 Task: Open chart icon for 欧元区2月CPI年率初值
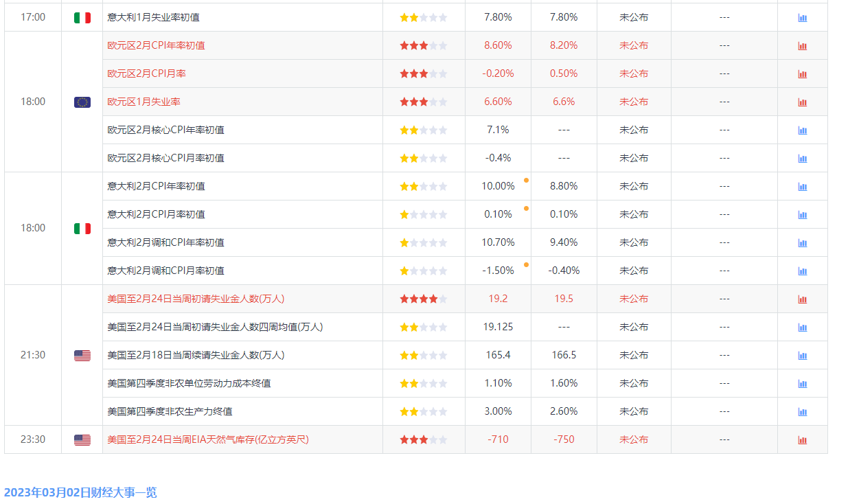click(x=803, y=46)
